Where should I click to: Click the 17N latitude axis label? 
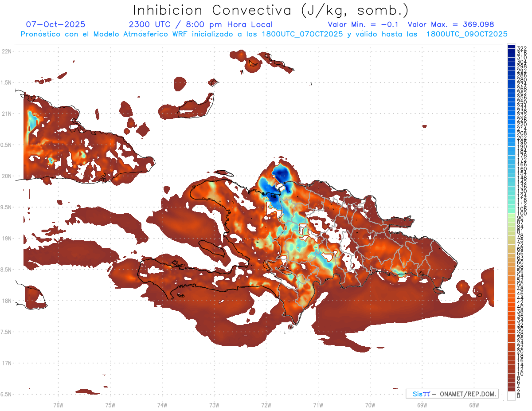[x=7, y=363]
